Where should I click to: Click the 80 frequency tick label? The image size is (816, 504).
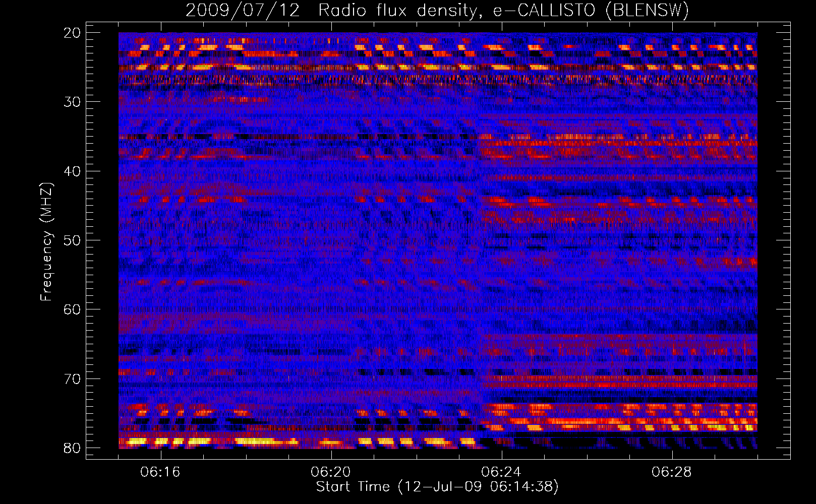tap(73, 448)
